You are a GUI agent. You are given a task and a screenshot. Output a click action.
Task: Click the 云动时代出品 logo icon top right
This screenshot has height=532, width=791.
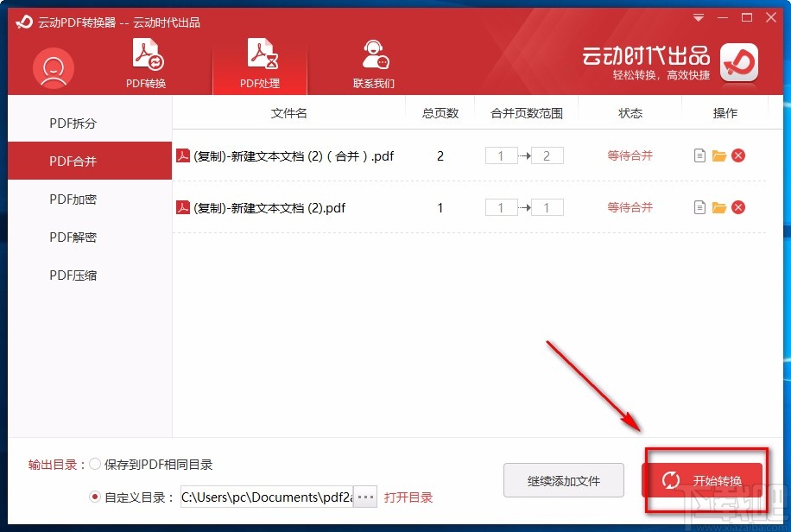click(x=738, y=62)
